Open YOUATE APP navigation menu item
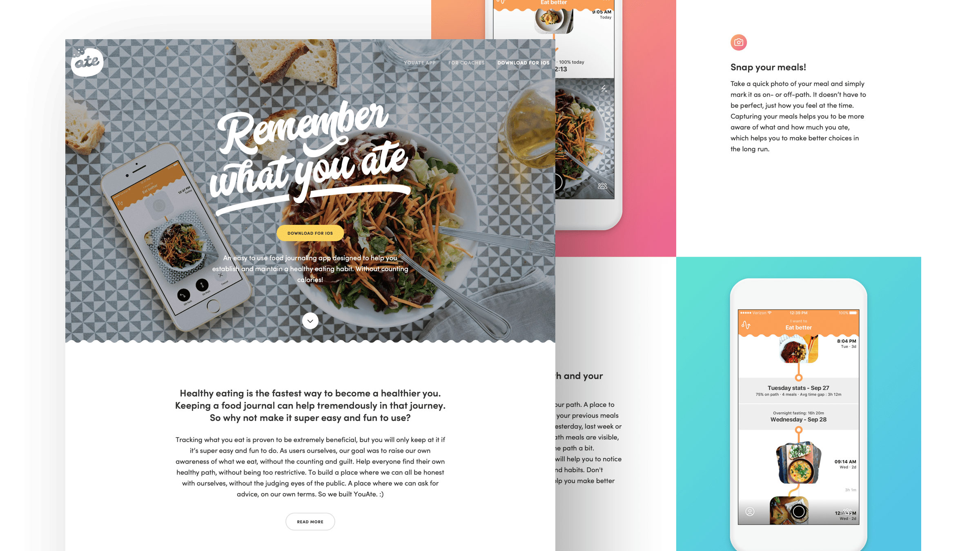 coord(419,62)
